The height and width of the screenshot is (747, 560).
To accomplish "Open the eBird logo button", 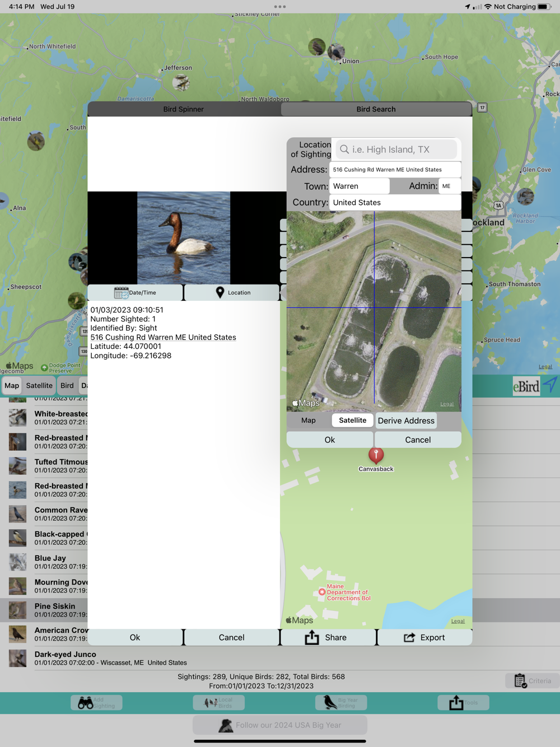I will [x=526, y=386].
